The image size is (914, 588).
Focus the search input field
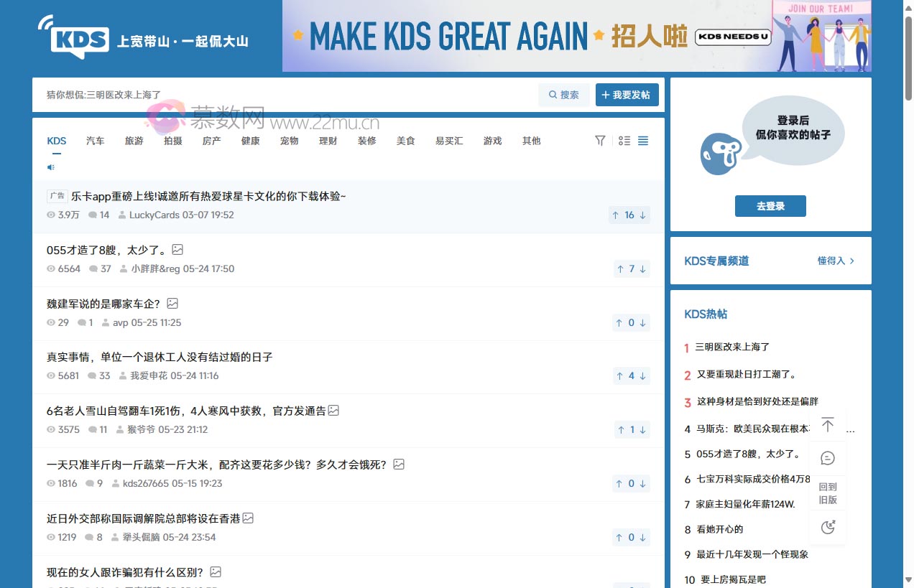[x=287, y=95]
